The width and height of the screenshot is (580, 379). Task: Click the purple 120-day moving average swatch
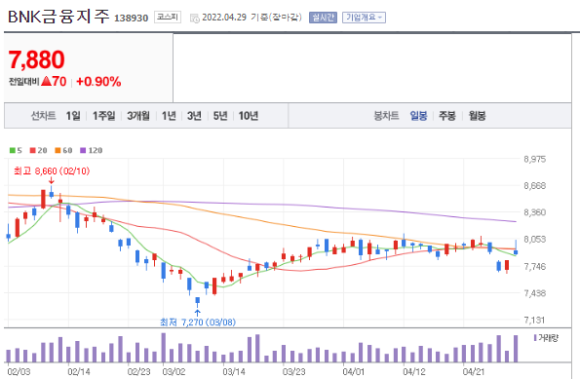(x=83, y=150)
